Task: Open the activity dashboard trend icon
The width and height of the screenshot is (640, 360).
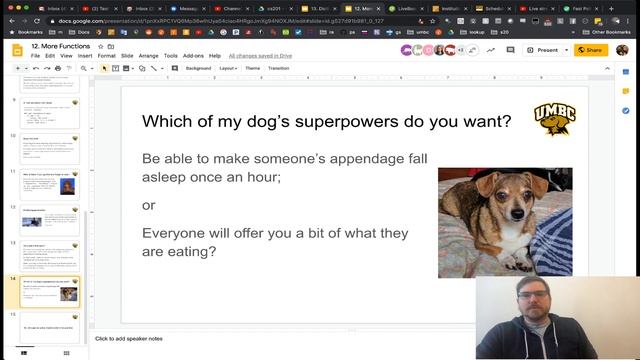Action: (x=491, y=50)
